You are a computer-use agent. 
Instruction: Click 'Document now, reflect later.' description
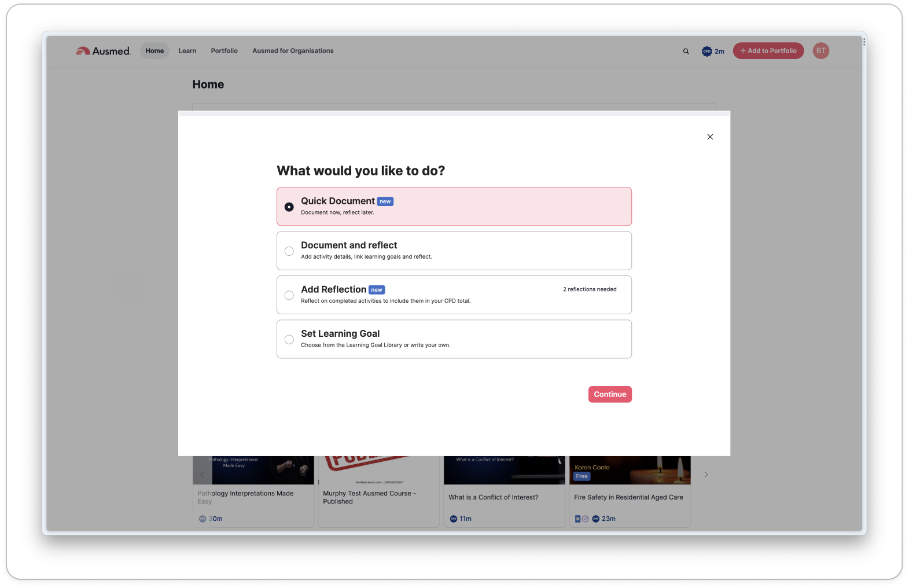[337, 213]
